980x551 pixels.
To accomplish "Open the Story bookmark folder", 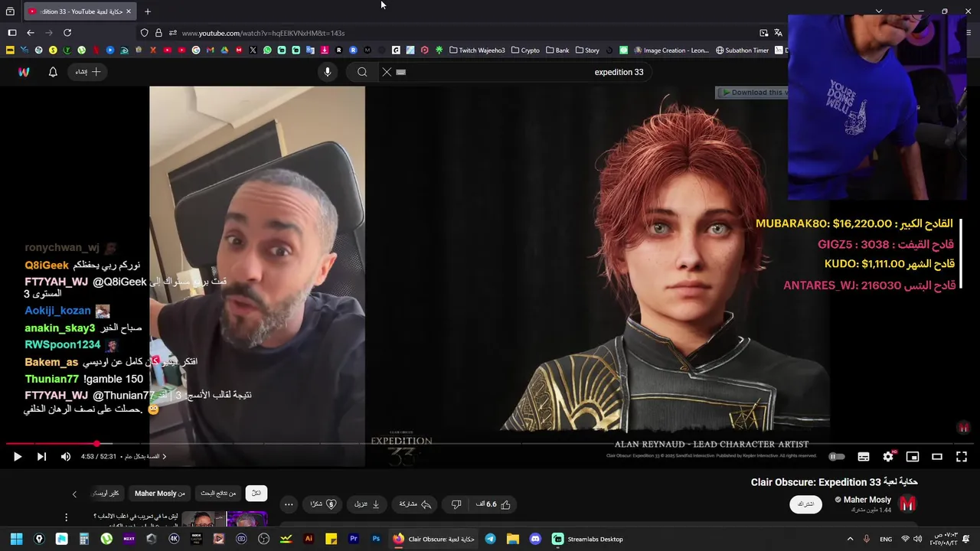I will tap(587, 51).
